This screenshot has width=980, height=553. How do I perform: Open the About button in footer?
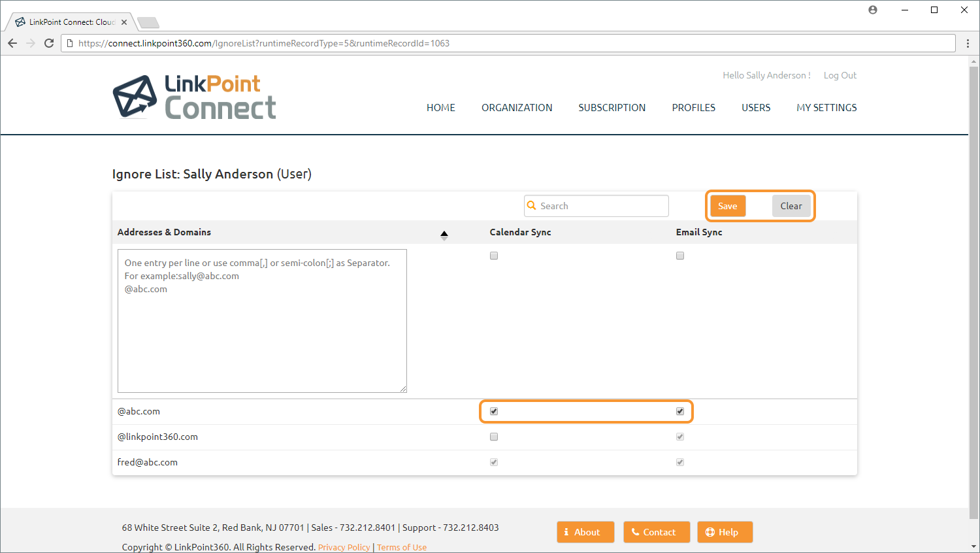(585, 532)
